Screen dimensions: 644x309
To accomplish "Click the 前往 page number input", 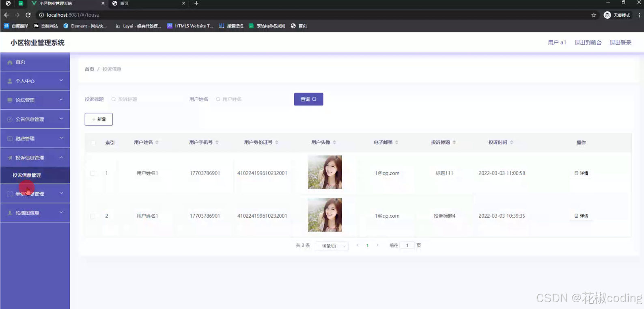I will tap(407, 245).
